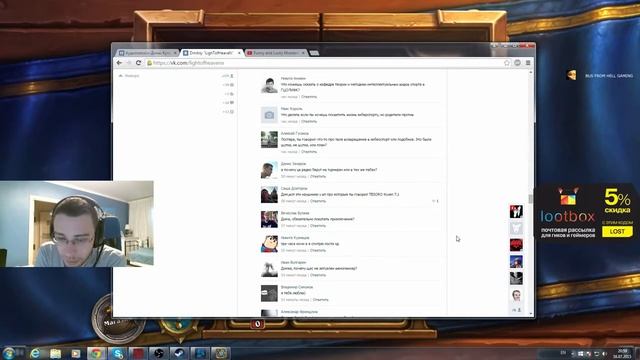Close the YouTube Funny and Lucky Moments tab
640x360 pixels.
[303, 53]
